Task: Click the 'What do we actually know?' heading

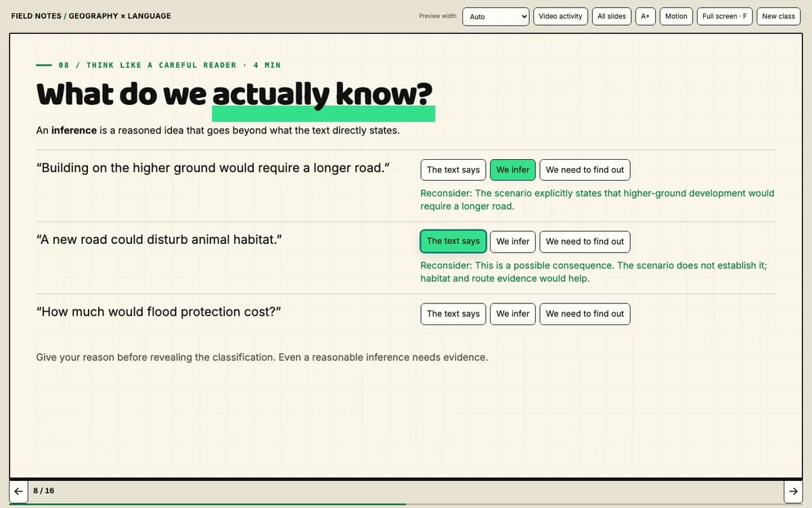Action: coord(234,96)
